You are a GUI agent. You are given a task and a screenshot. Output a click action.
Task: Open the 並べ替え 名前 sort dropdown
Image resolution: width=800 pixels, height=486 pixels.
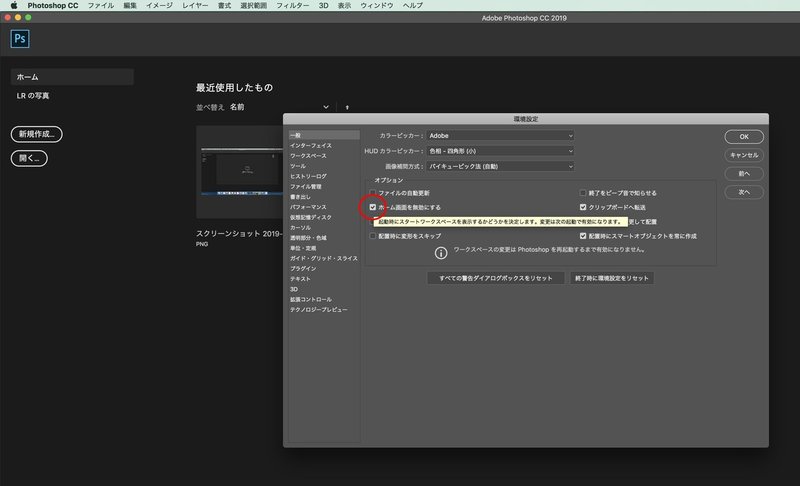point(279,107)
